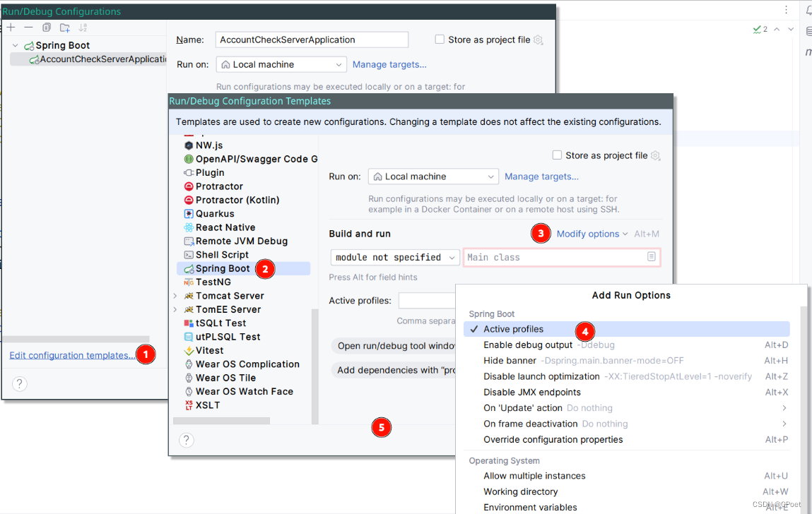Image resolution: width=812 pixels, height=514 pixels.
Task: Click the remove configuration minus icon
Action: (x=28, y=28)
